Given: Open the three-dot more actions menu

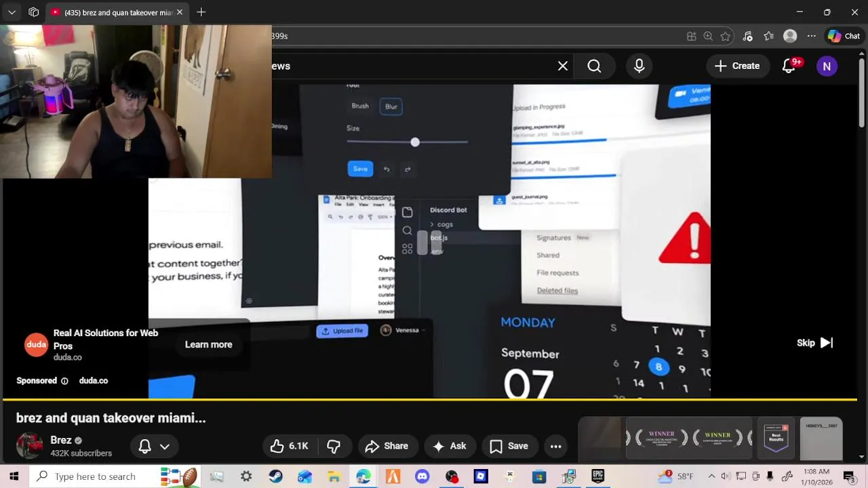Looking at the screenshot, I should (x=555, y=446).
